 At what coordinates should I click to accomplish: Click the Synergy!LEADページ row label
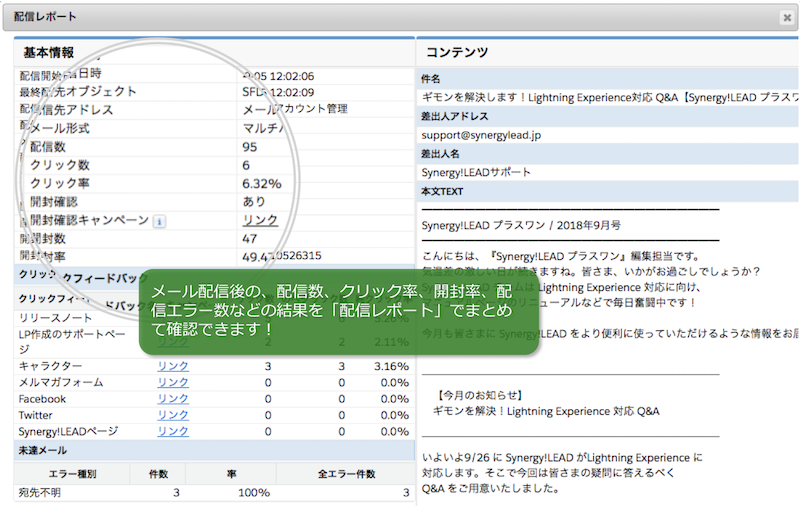pyautogui.click(x=68, y=432)
